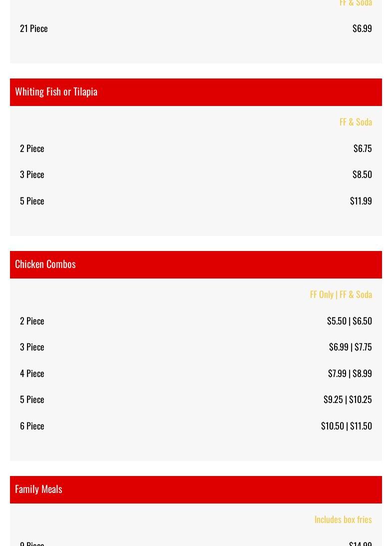
Task: Click the 3 Piece item under Whiting Fish
Action: tap(32, 175)
